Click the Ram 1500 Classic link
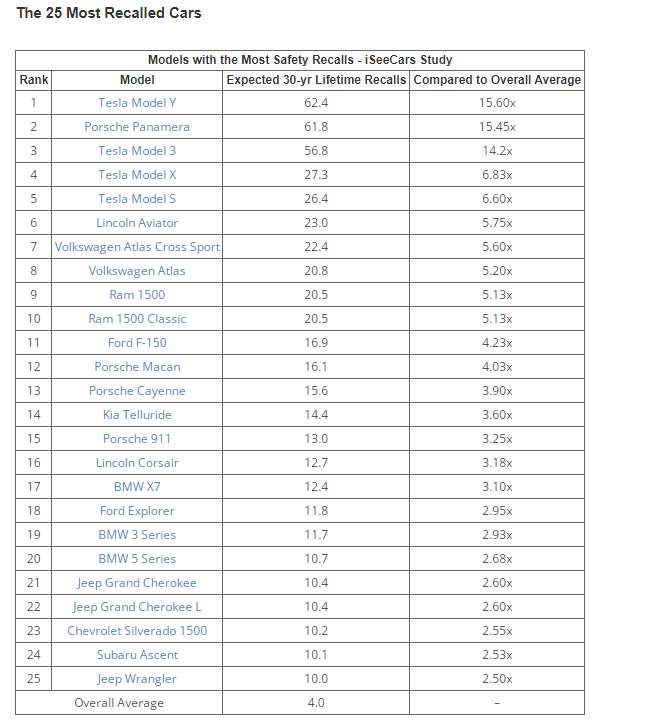The width and height of the screenshot is (646, 723). click(x=137, y=319)
